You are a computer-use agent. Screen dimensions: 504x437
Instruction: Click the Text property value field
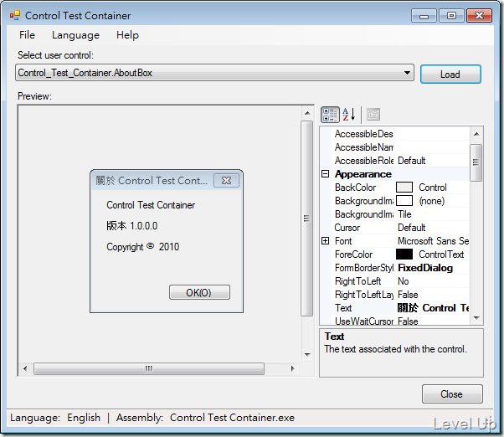pos(432,308)
